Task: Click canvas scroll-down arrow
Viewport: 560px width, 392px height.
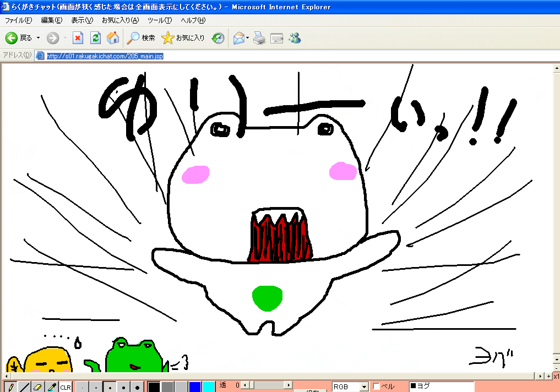Action: 557,358
